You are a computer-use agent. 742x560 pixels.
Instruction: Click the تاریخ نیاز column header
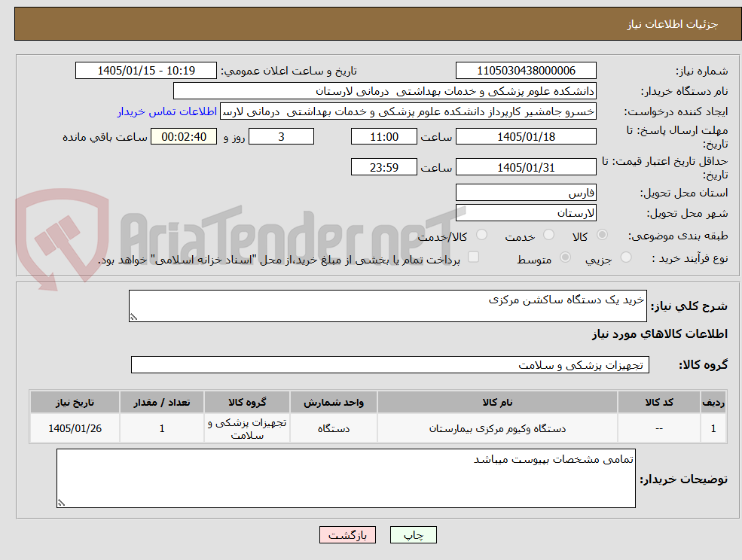[75, 402]
